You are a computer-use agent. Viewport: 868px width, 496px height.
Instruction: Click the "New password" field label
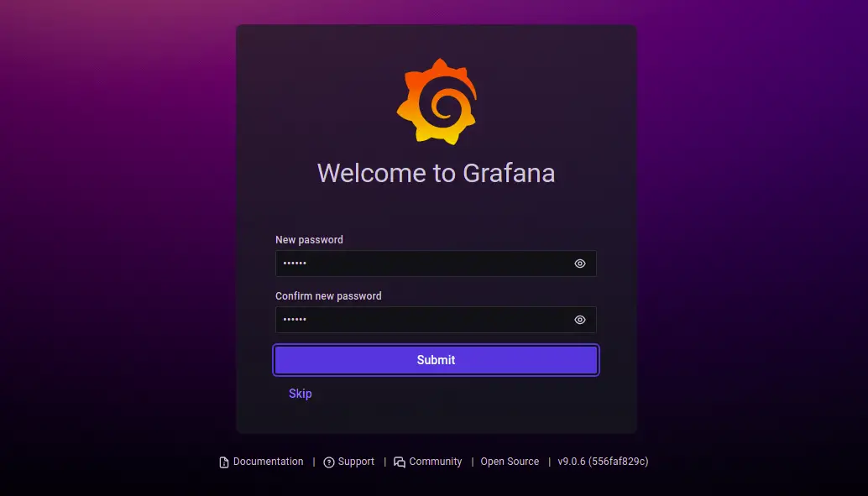point(309,240)
